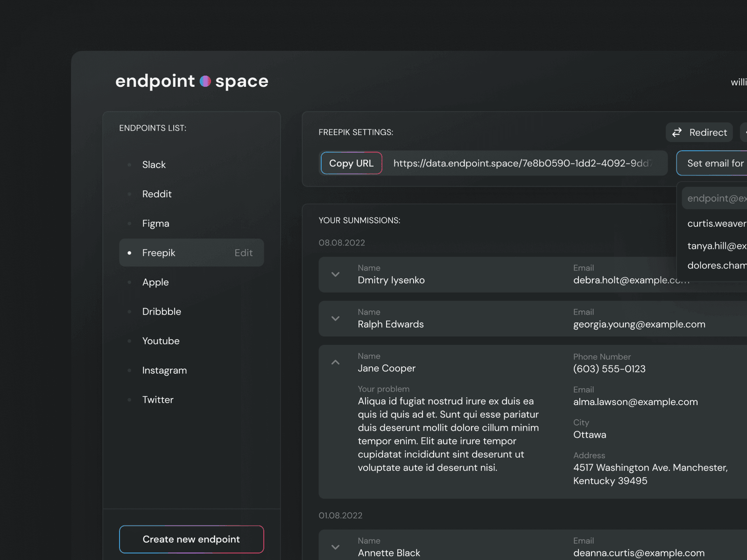Viewport: 747px width, 560px height.
Task: Collapse the Jane Cooper submission
Action: tap(335, 362)
